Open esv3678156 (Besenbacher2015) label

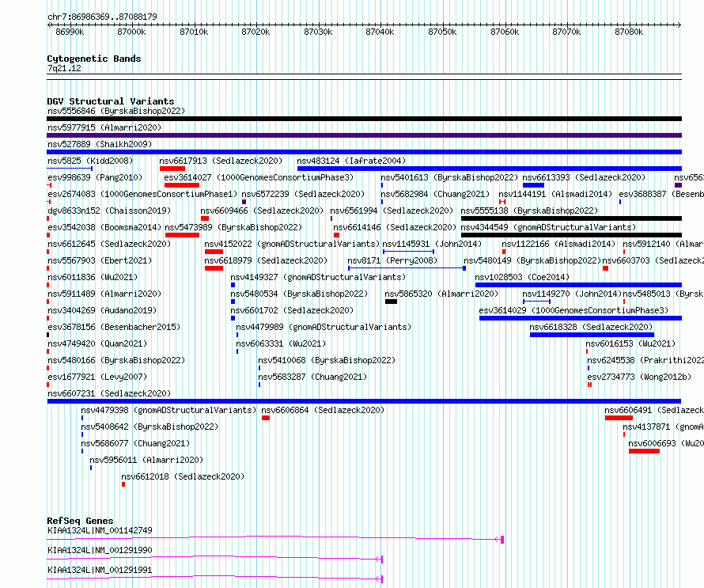114,327
